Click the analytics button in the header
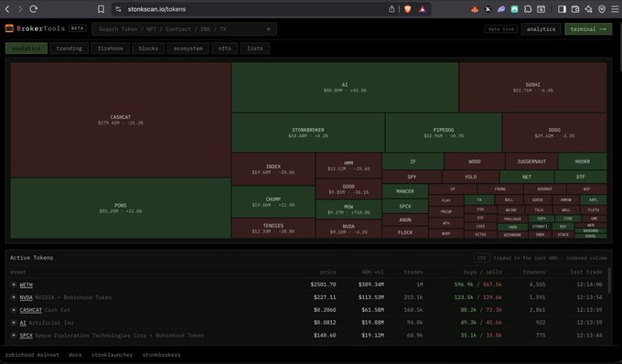Image resolution: width=622 pixels, height=364 pixels. click(x=542, y=29)
